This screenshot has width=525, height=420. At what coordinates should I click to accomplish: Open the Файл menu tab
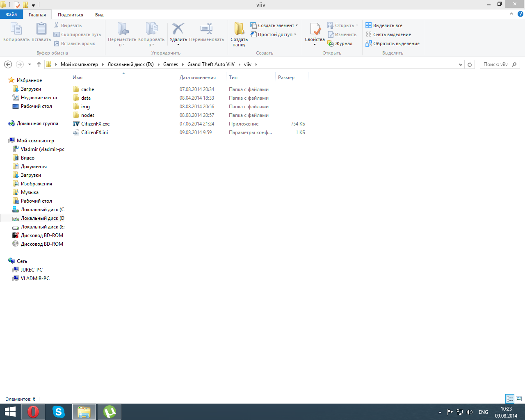11,14
